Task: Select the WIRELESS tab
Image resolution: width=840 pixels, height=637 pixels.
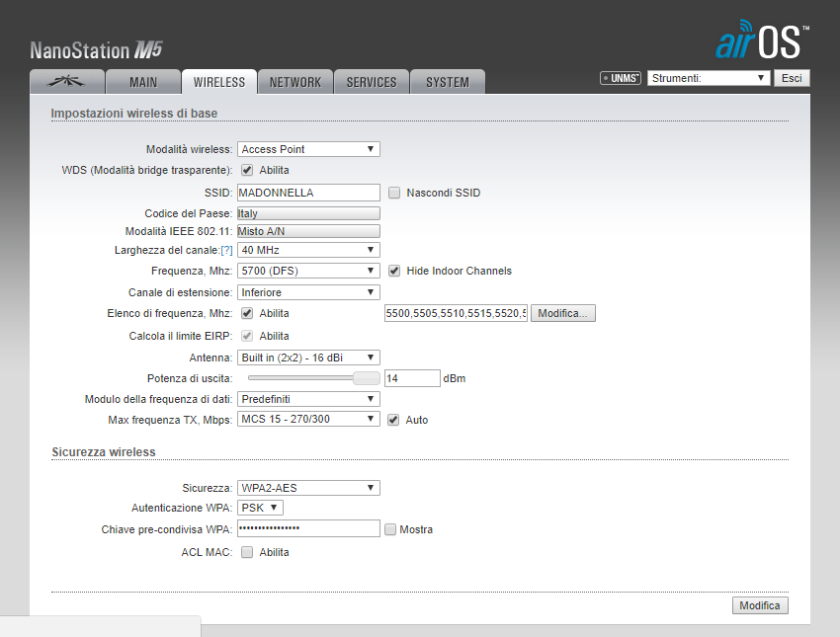Action: (x=219, y=82)
